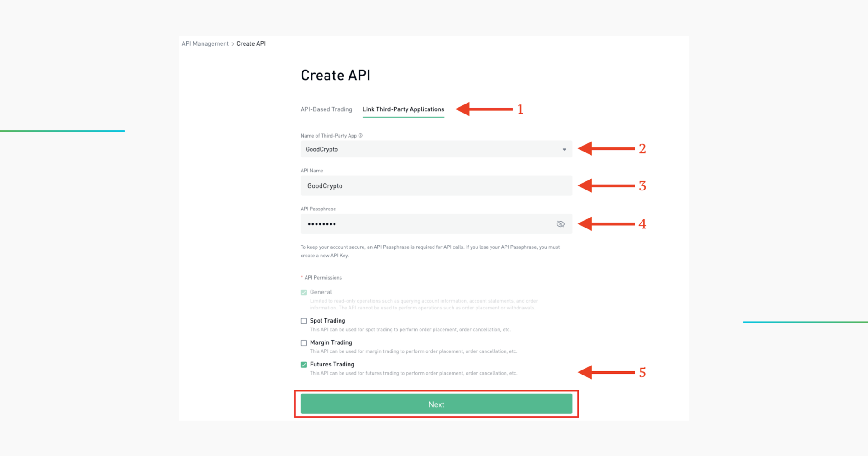Click inside the API Name input field
Viewport: 868px width, 456px height.
pyautogui.click(x=436, y=185)
